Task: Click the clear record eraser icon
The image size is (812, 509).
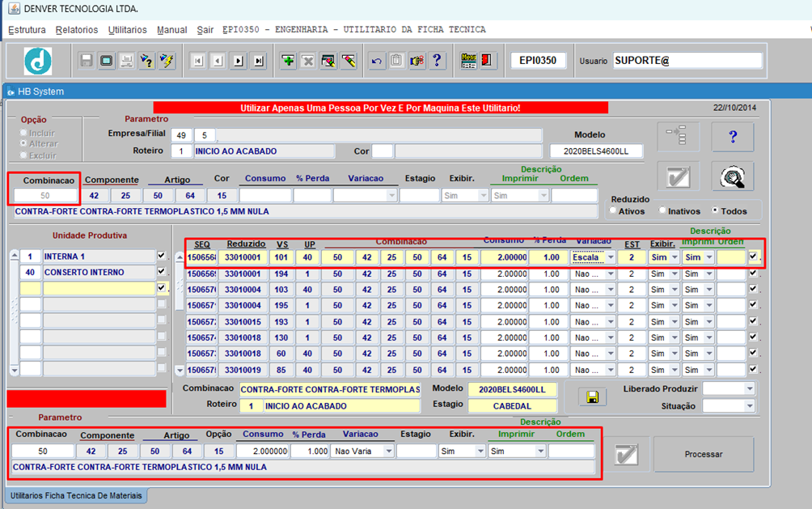Action: pyautogui.click(x=328, y=61)
